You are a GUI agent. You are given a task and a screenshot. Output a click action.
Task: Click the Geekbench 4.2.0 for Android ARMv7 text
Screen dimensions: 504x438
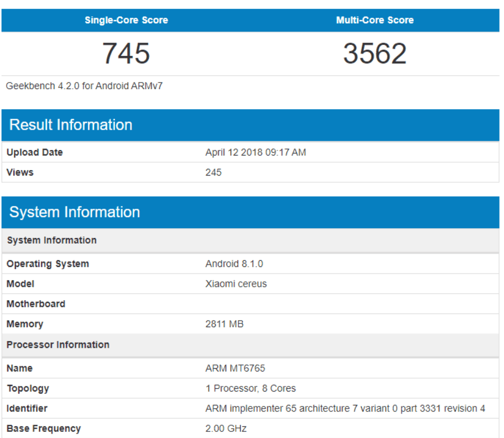(84, 86)
